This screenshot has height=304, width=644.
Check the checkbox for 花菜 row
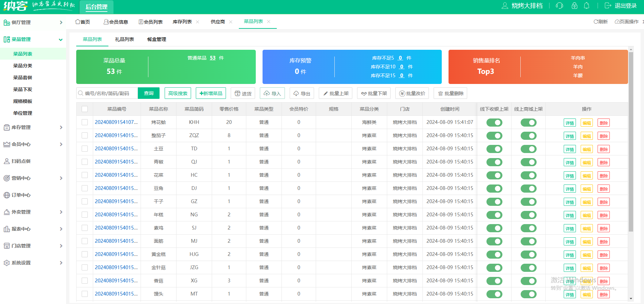coord(85,175)
